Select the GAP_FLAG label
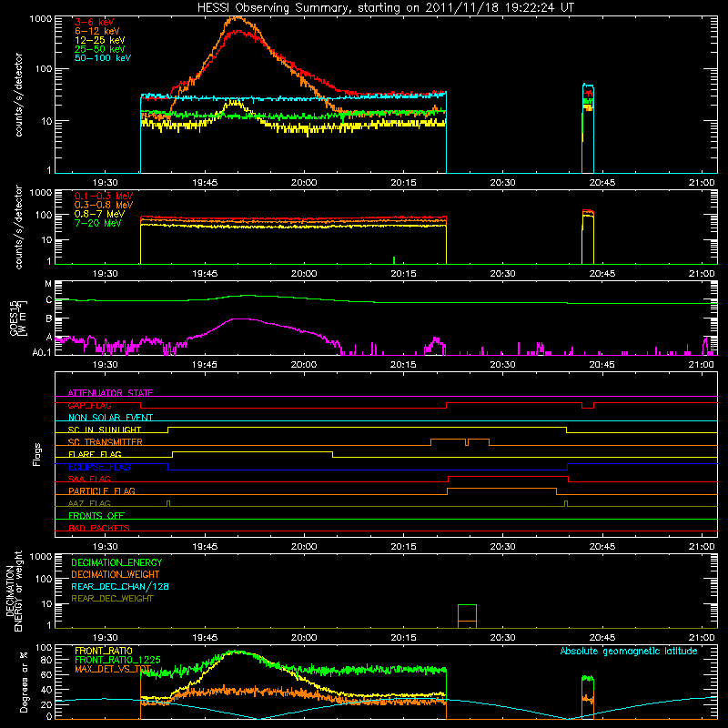This screenshot has width=728, height=728. coord(89,405)
